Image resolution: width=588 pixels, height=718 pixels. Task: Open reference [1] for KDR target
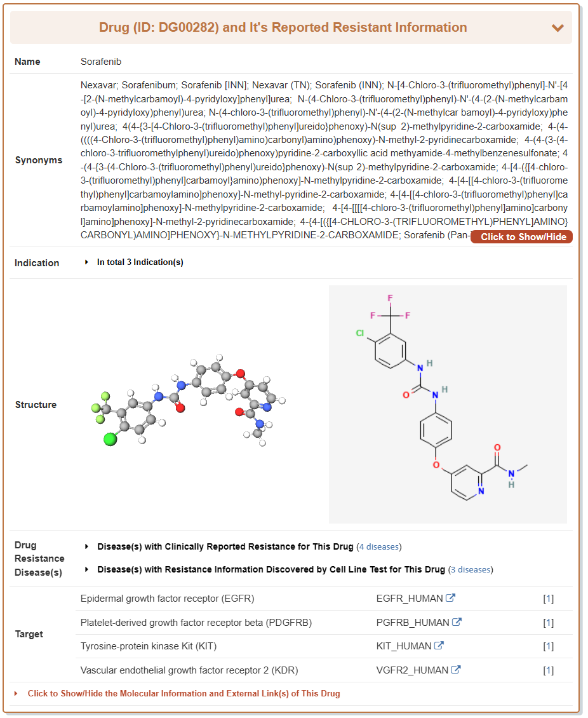click(549, 670)
